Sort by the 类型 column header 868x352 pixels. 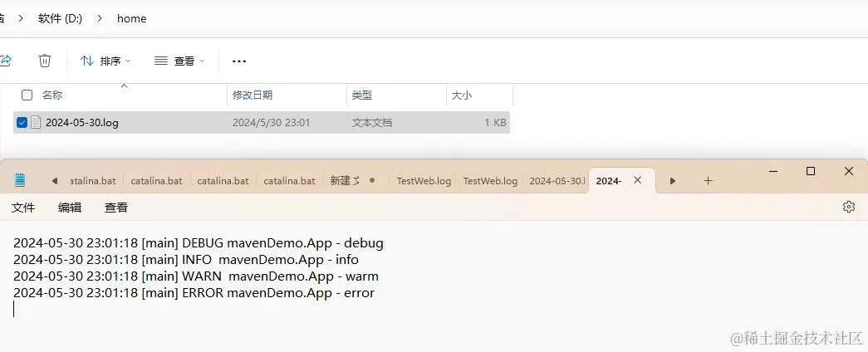[361, 95]
